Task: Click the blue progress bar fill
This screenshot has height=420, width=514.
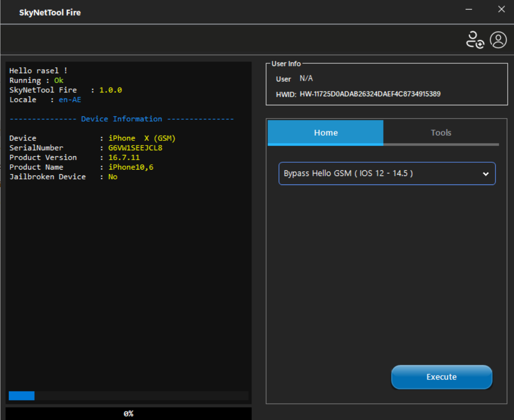Action: click(21, 396)
